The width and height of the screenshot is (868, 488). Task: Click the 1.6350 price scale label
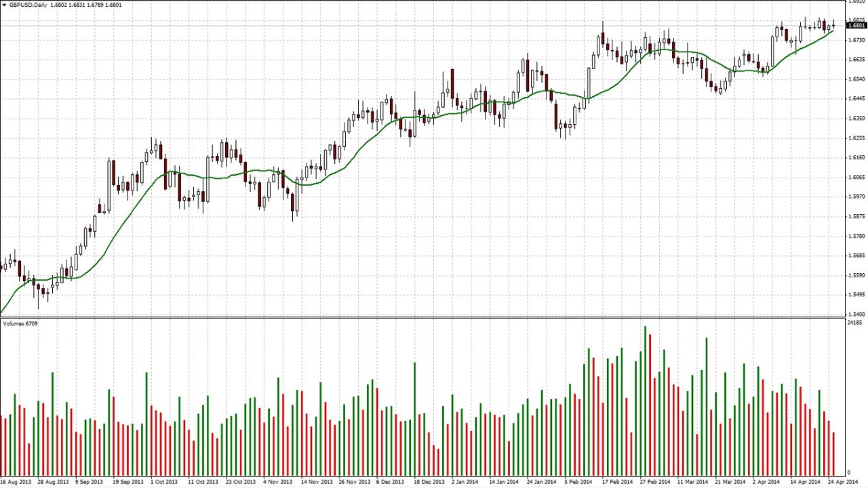[856, 119]
